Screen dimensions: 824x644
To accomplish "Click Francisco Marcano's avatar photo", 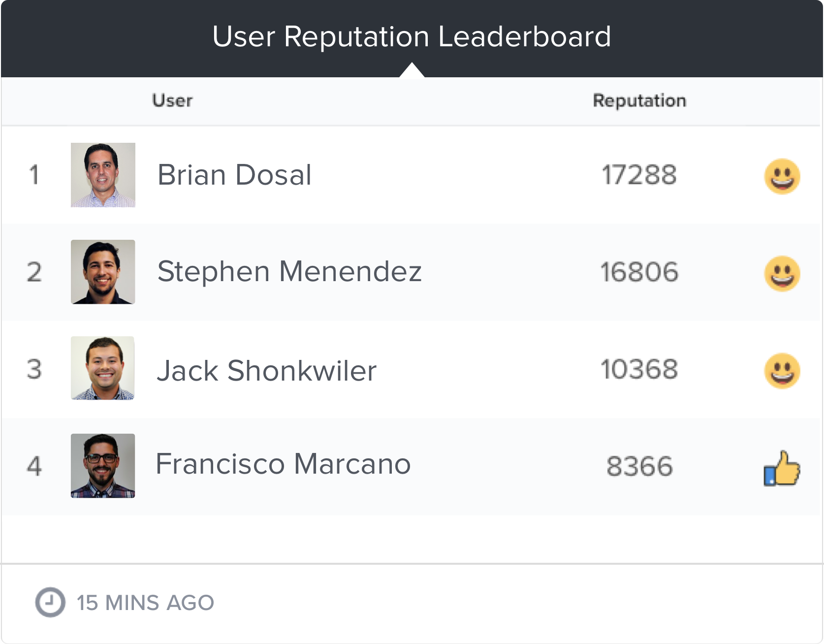I will click(103, 466).
